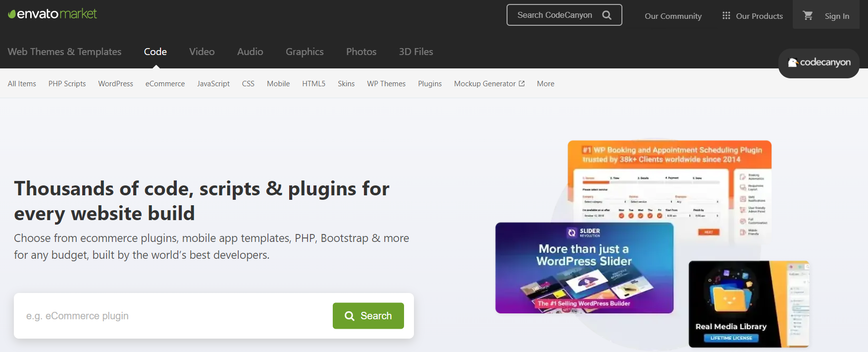The height and width of the screenshot is (352, 868).
Task: Click the external link icon by Mockup Generator
Action: 521,83
